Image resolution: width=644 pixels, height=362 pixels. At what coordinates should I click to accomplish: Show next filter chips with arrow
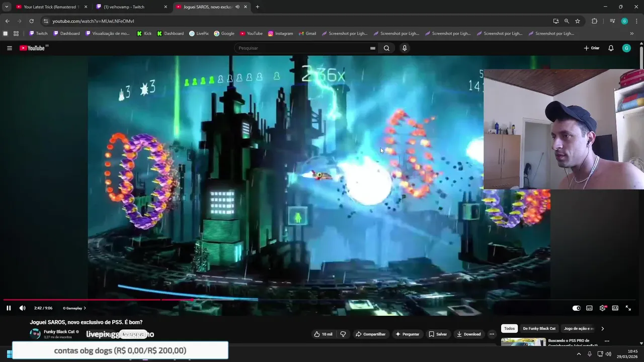[603, 328]
